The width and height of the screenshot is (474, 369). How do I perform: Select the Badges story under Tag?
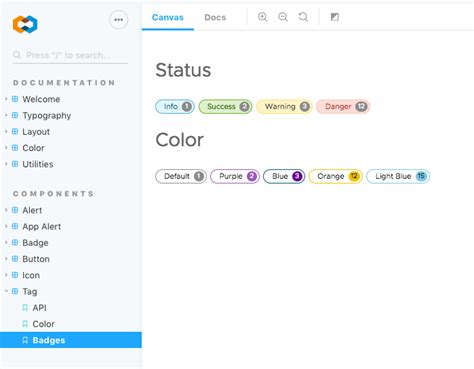(x=71, y=340)
